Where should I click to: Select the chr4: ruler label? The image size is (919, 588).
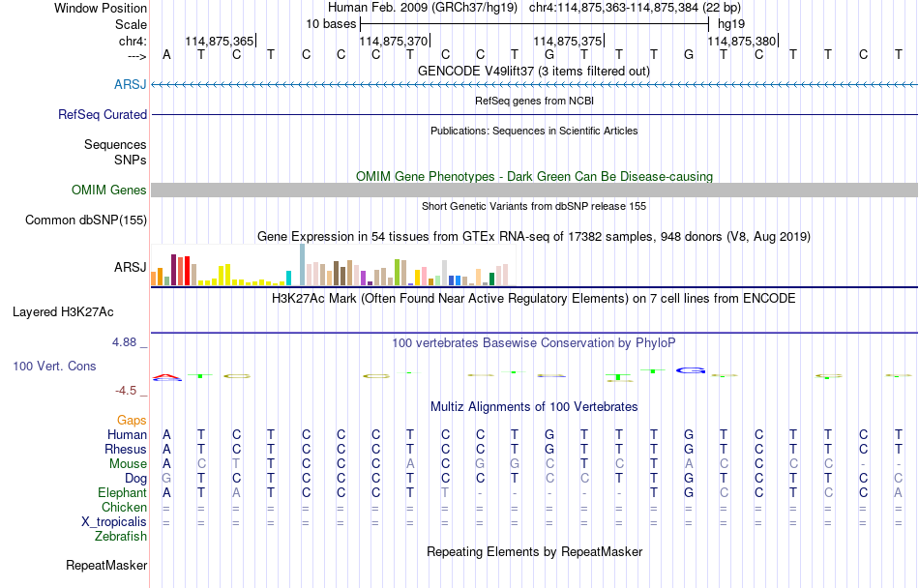[133, 41]
